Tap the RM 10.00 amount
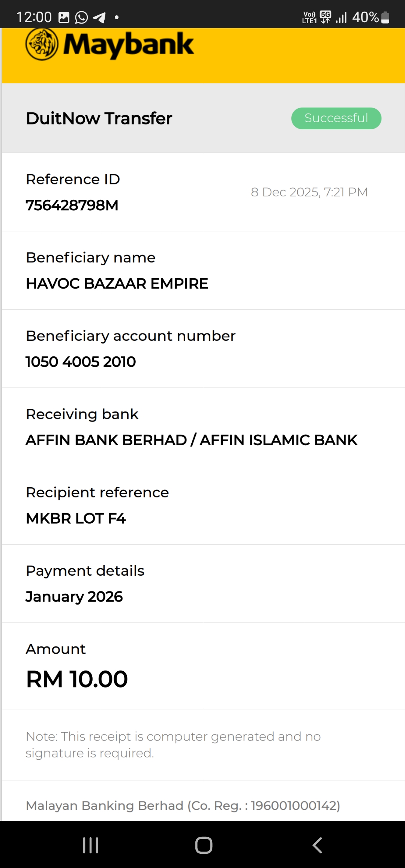 [77, 679]
